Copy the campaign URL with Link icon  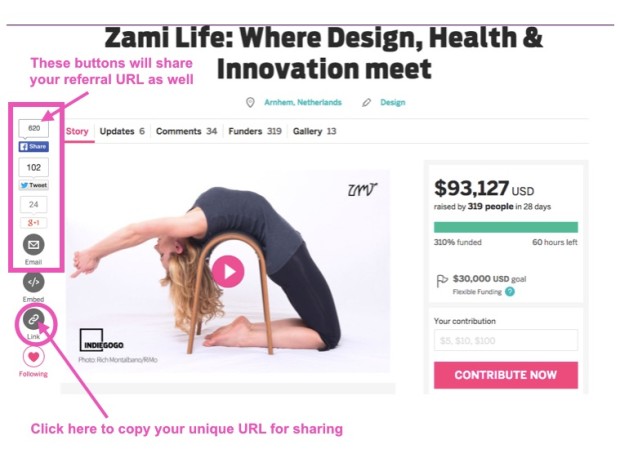click(x=34, y=319)
